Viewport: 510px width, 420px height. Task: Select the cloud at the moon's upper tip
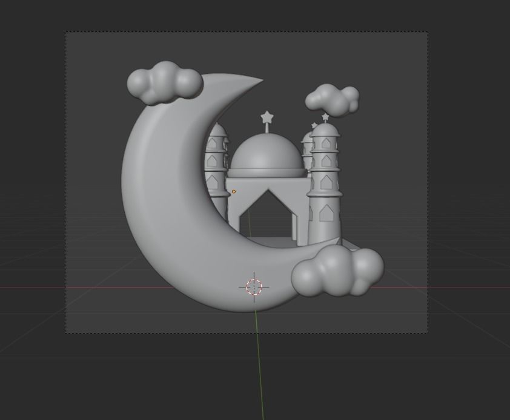165,82
